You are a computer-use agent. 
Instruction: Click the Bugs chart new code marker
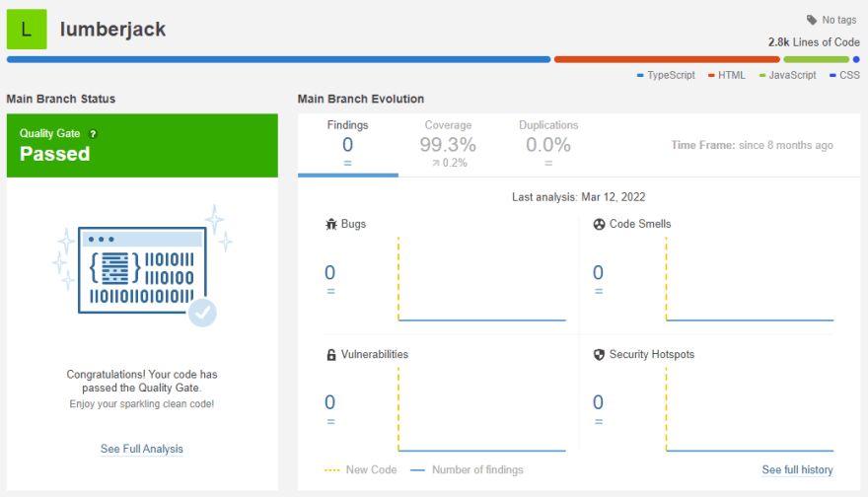click(x=398, y=278)
